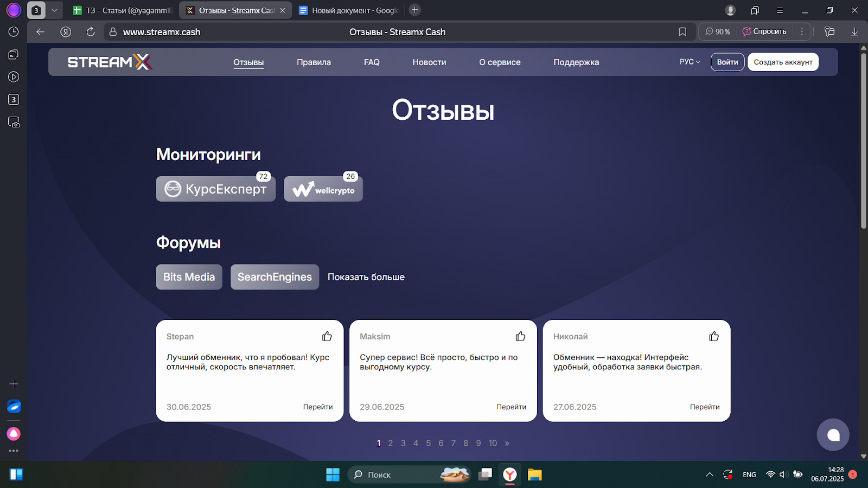Open Alice assistant pink icon in sidebar

click(x=14, y=434)
